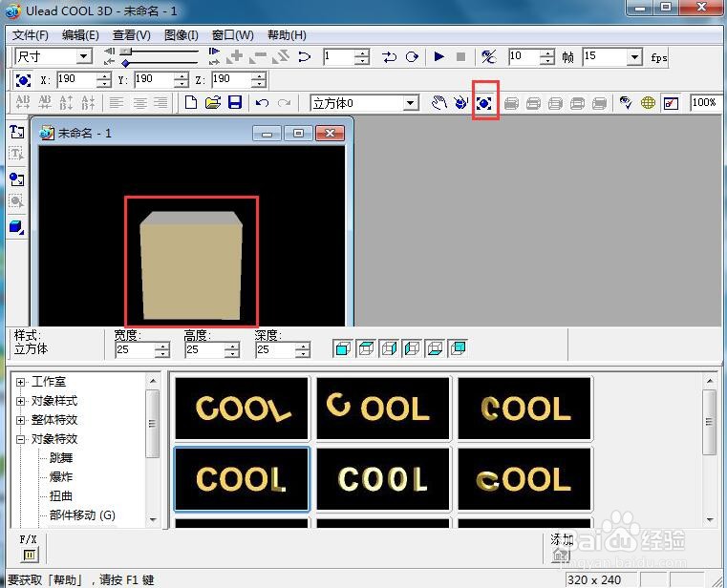Screen dimensions: 727x588
Task: Expand the 对象样式 tree node
Action: pyautogui.click(x=20, y=401)
